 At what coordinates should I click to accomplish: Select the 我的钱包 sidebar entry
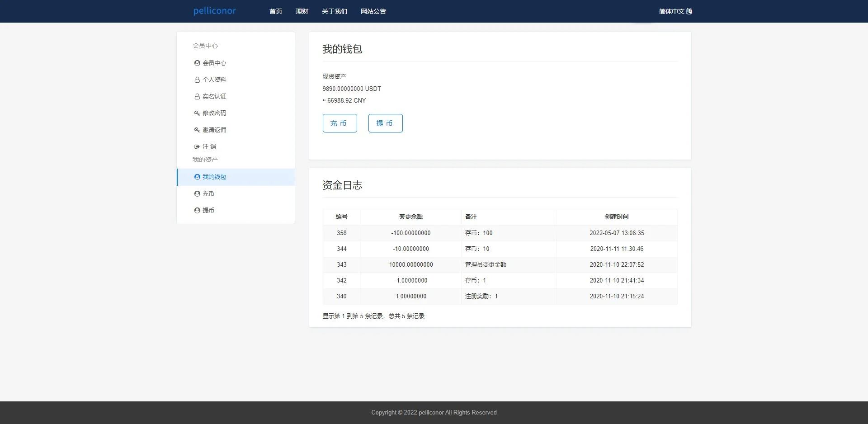point(214,177)
